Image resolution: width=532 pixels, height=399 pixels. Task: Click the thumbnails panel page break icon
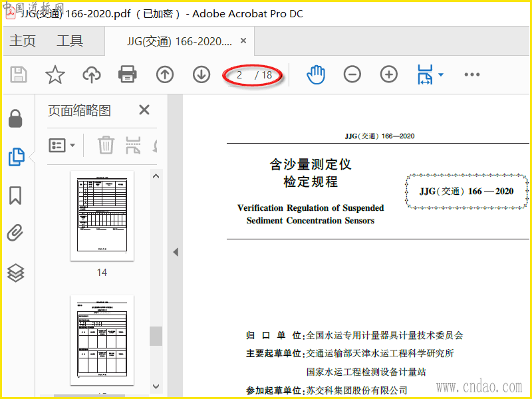click(x=133, y=145)
